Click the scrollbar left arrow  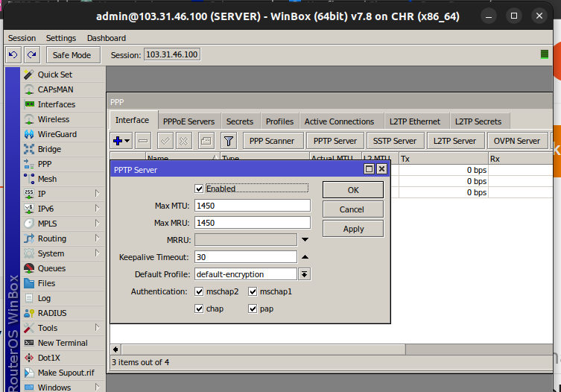[x=115, y=350]
